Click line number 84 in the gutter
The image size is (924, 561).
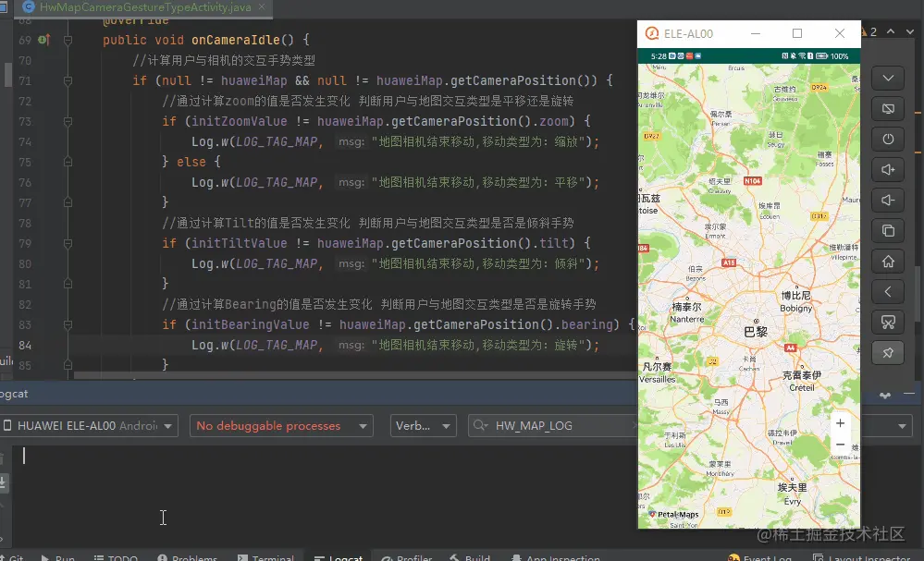pyautogui.click(x=25, y=345)
